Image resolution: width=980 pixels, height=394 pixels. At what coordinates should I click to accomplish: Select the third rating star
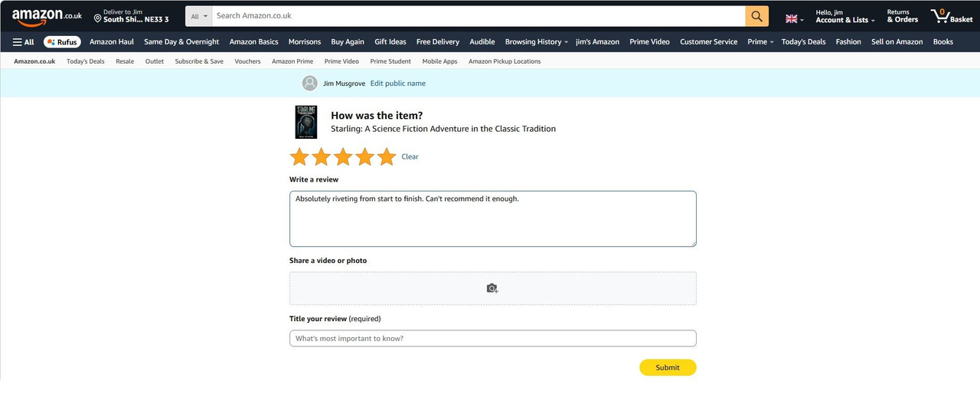pos(343,157)
